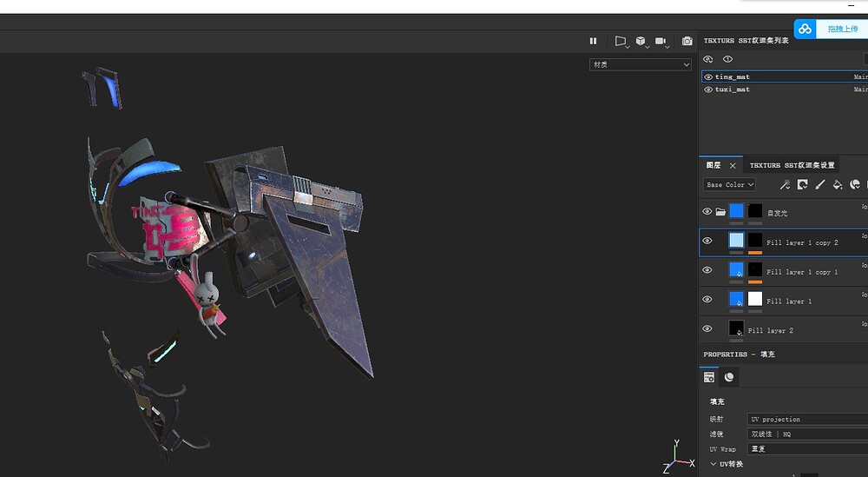868x477 pixels.
Task: Hide Fill layer 1 copy 1
Action: (x=707, y=270)
